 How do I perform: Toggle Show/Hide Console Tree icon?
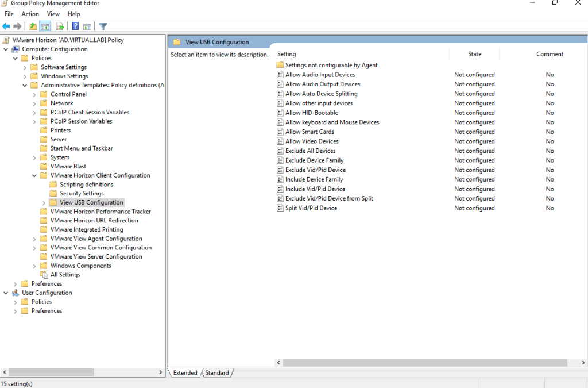pyautogui.click(x=44, y=26)
